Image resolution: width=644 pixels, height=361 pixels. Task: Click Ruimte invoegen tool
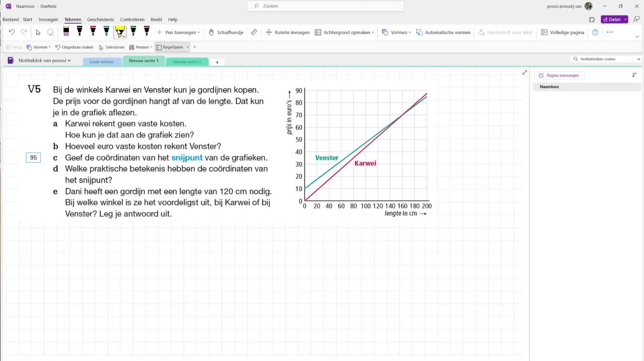click(288, 32)
